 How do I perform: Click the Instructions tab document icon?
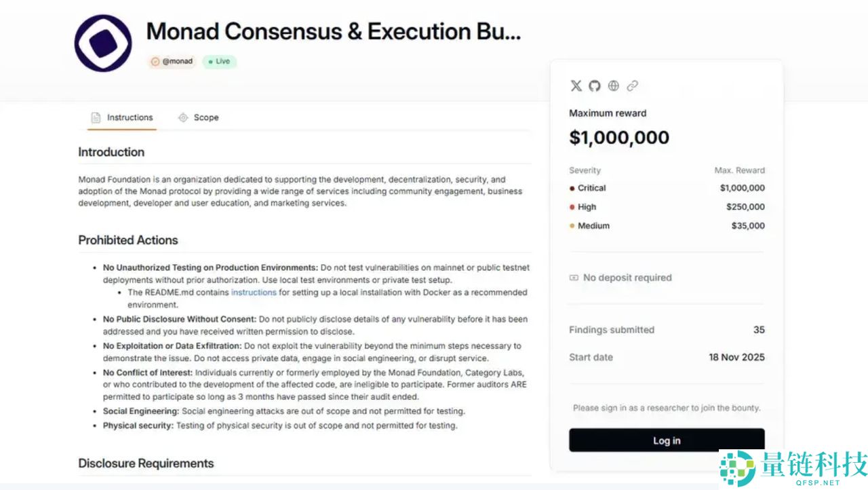coord(96,117)
